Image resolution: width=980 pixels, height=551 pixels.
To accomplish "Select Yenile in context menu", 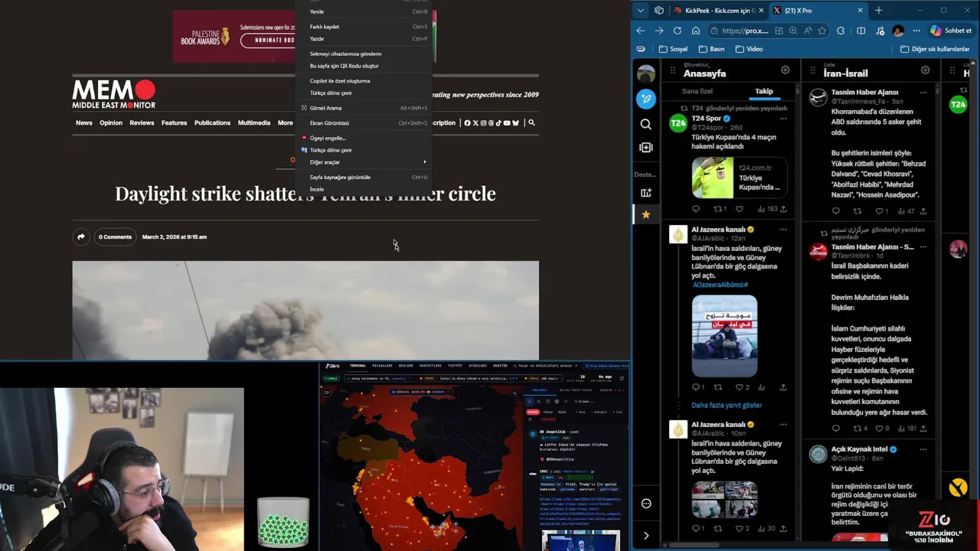I will [x=365, y=11].
